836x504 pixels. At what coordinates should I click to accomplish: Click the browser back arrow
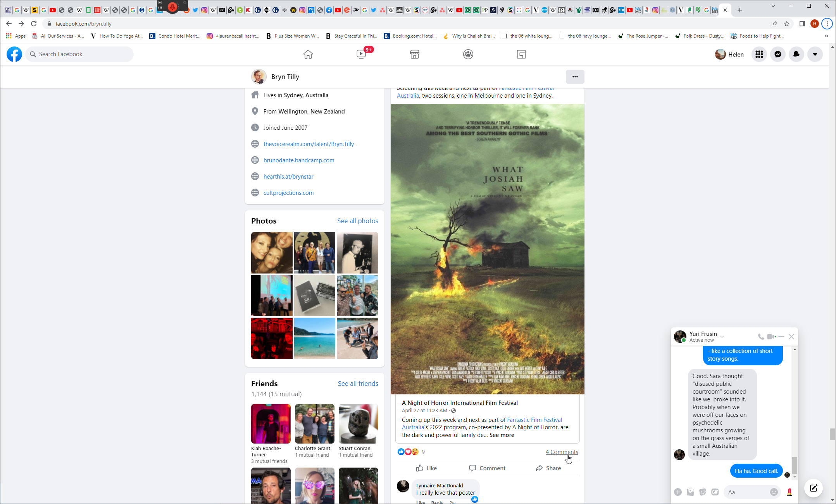coord(9,24)
